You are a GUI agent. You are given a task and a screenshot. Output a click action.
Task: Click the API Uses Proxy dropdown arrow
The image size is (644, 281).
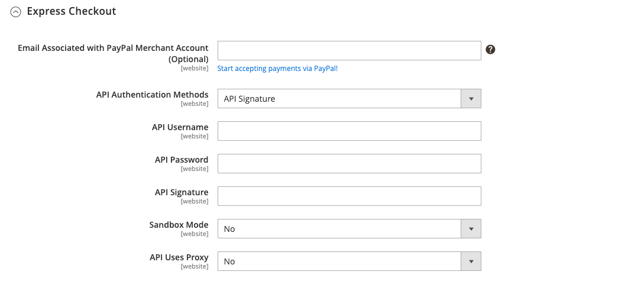(471, 261)
